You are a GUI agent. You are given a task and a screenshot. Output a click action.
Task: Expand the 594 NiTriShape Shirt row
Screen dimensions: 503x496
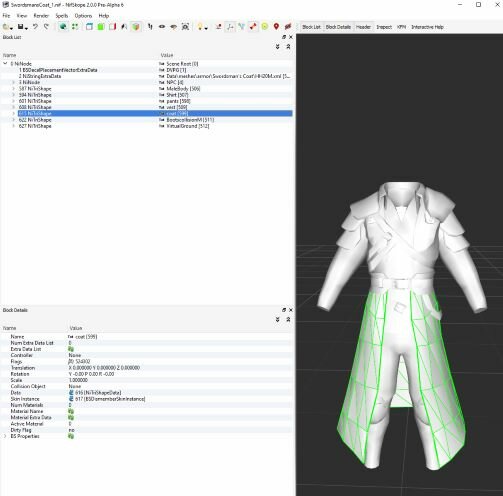point(14,95)
